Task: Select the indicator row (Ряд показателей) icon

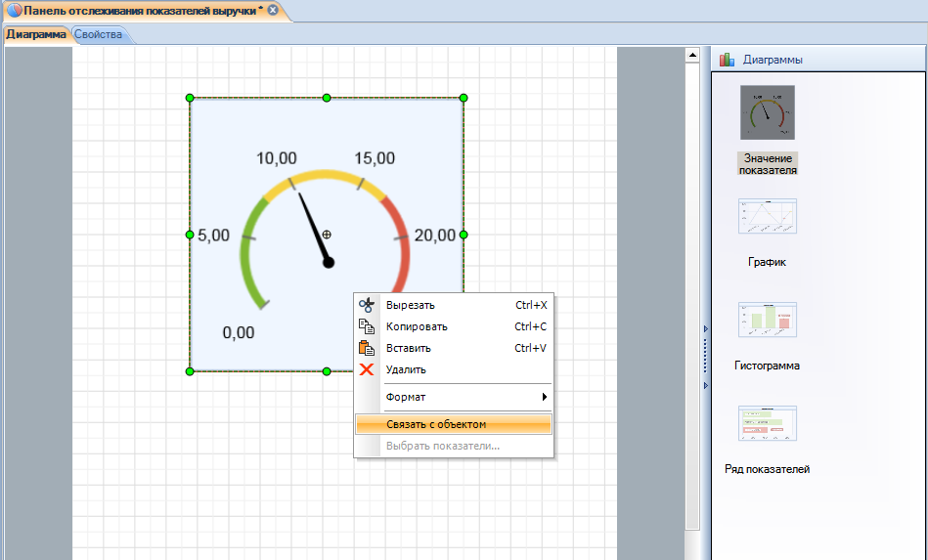Action: click(768, 423)
